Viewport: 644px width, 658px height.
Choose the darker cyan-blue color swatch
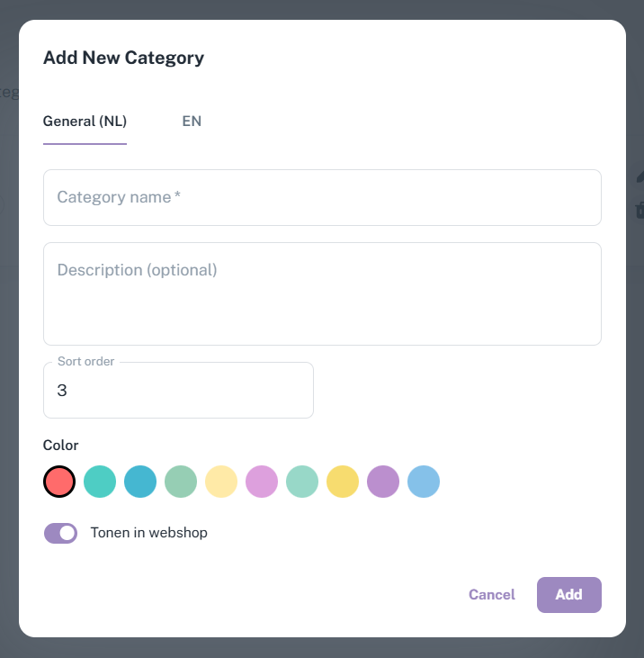(x=140, y=482)
